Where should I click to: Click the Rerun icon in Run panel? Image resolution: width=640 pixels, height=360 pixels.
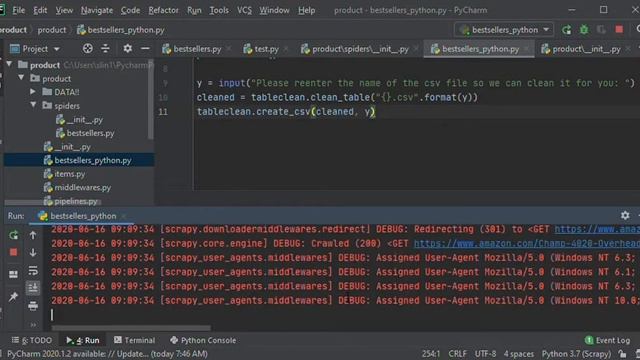(13, 235)
